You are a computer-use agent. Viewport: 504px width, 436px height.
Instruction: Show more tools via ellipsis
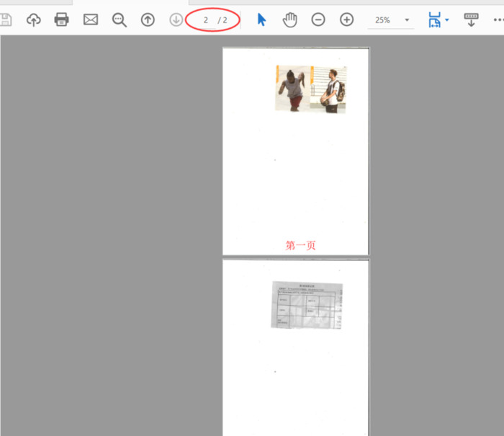coord(497,19)
